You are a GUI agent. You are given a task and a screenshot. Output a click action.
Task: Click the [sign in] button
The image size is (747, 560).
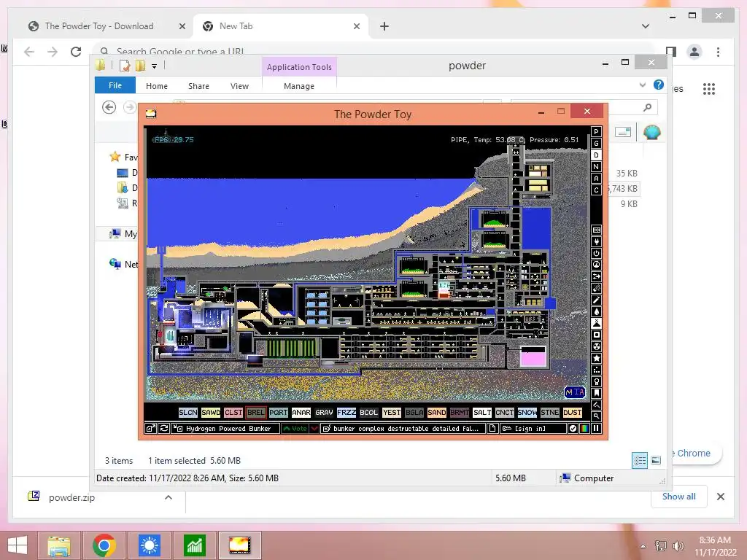click(533, 428)
